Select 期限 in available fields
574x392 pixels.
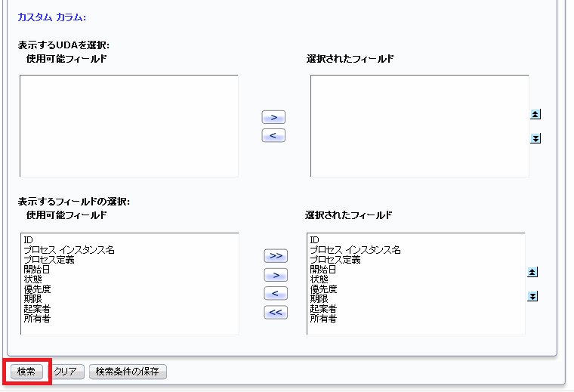click(33, 299)
